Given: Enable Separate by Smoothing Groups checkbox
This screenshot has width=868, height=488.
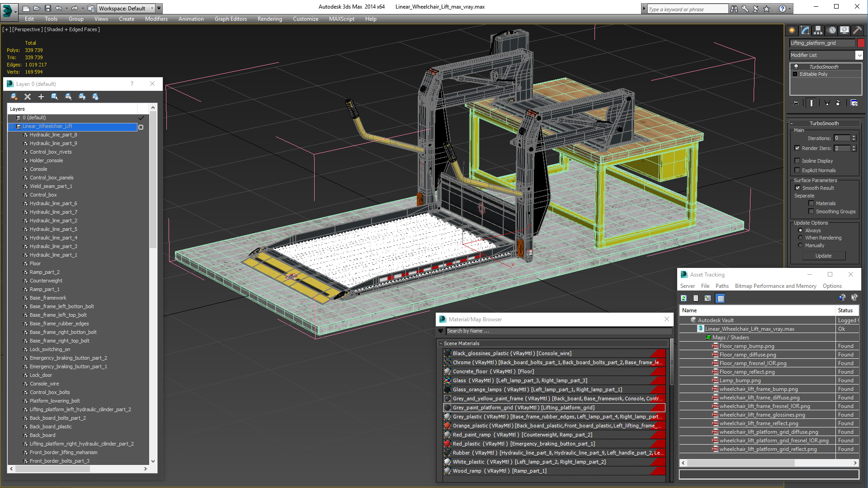Looking at the screenshot, I should (811, 211).
